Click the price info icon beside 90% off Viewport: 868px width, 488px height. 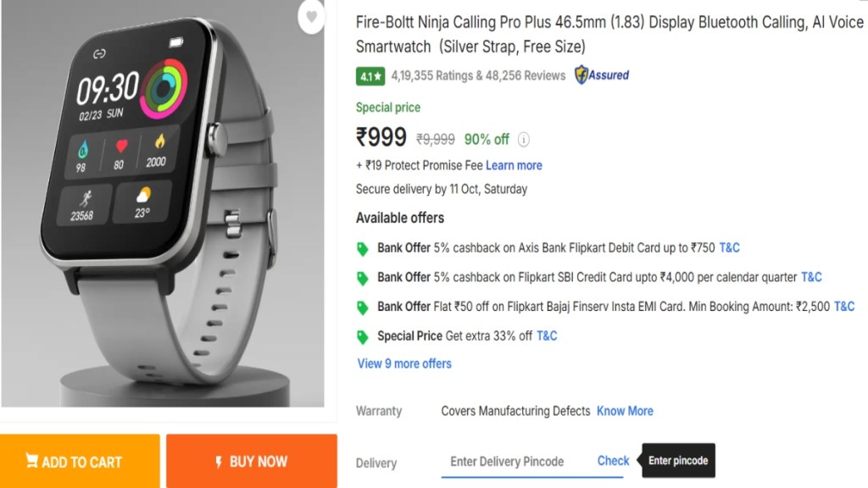[x=524, y=139]
